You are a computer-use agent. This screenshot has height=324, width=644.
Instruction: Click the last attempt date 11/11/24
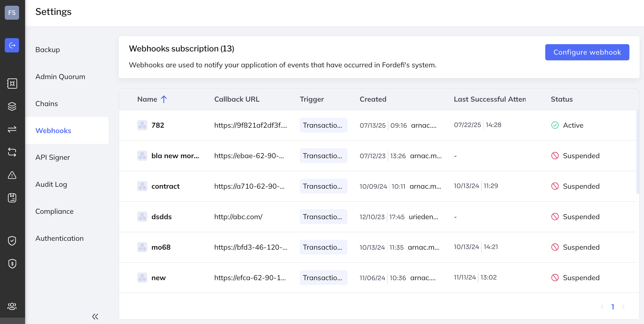coord(465,277)
